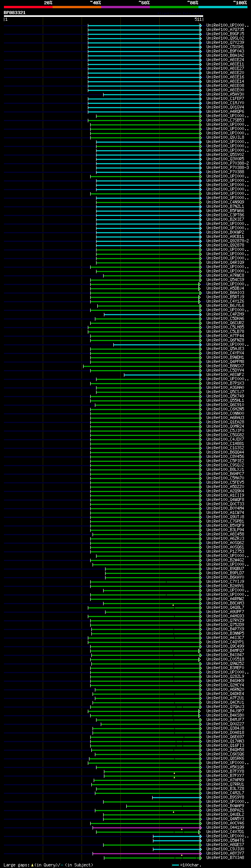Open hit UniRef100_B7FXY8
This screenshot has width=251, height=868.
pyautogui.click(x=225, y=771)
